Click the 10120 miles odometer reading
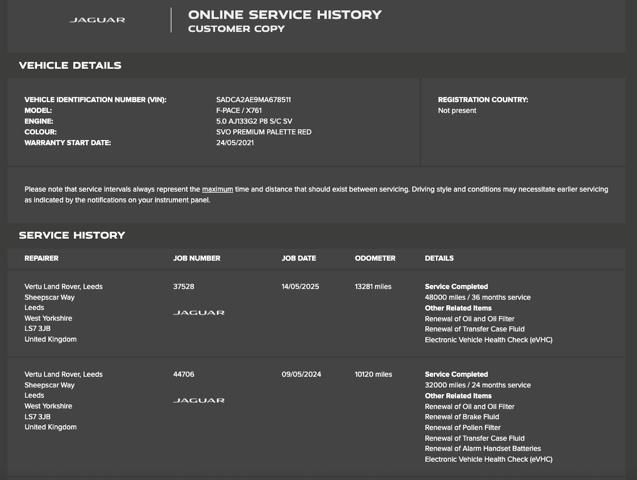 click(x=373, y=375)
